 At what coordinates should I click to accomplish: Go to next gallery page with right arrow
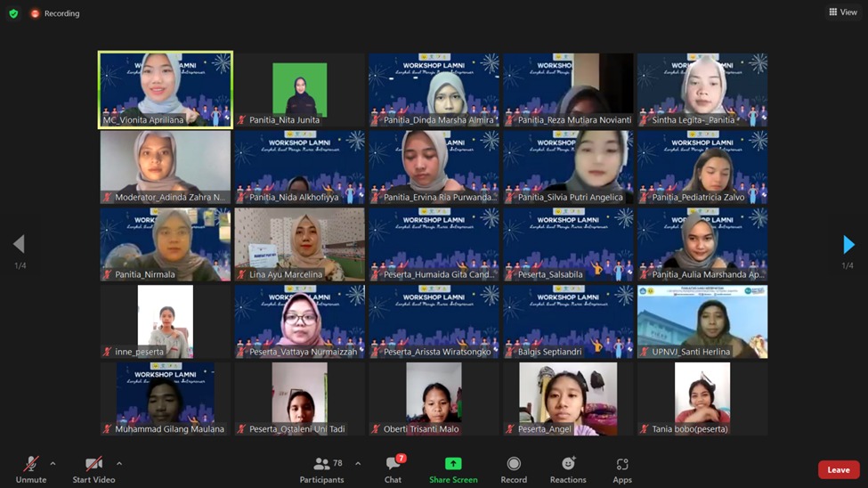click(x=848, y=244)
